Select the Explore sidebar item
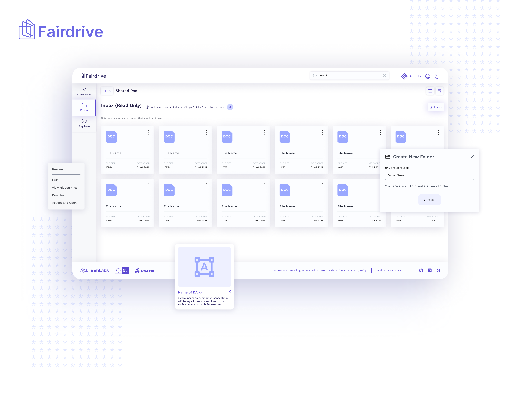Viewport: 532px width, 399px height. [x=84, y=123]
